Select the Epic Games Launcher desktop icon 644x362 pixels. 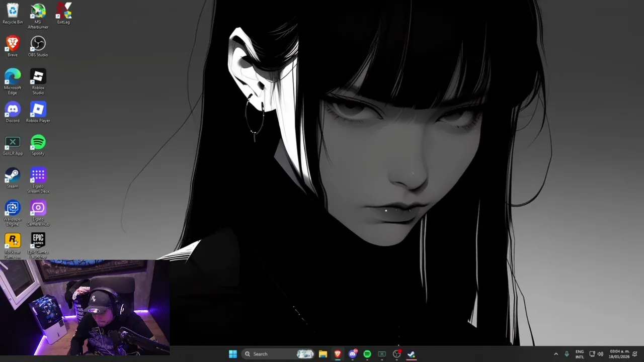click(x=38, y=246)
